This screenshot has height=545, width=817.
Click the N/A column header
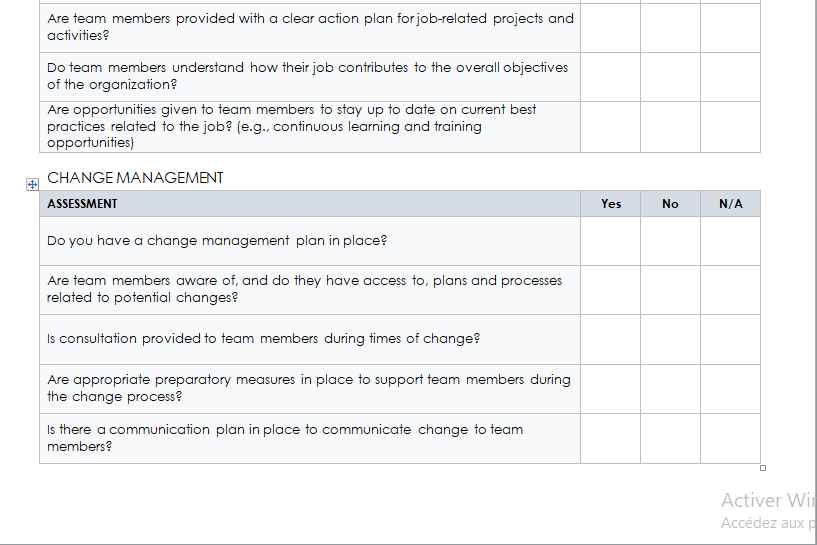pyautogui.click(x=731, y=204)
